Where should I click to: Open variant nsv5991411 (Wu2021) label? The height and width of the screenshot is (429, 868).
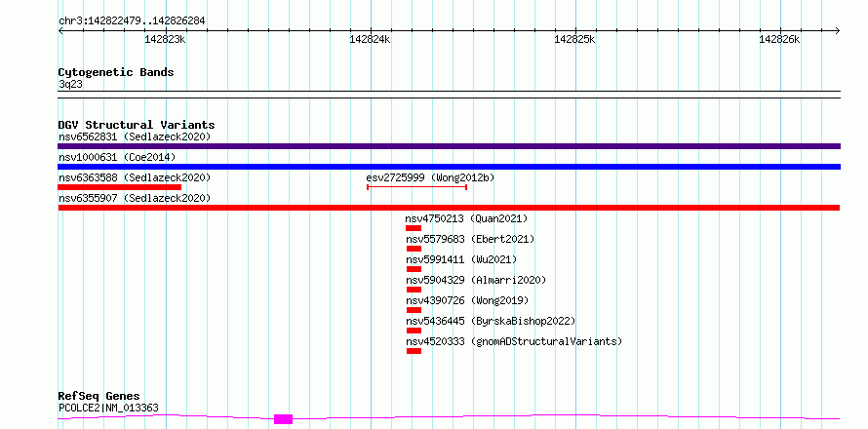click(461, 259)
